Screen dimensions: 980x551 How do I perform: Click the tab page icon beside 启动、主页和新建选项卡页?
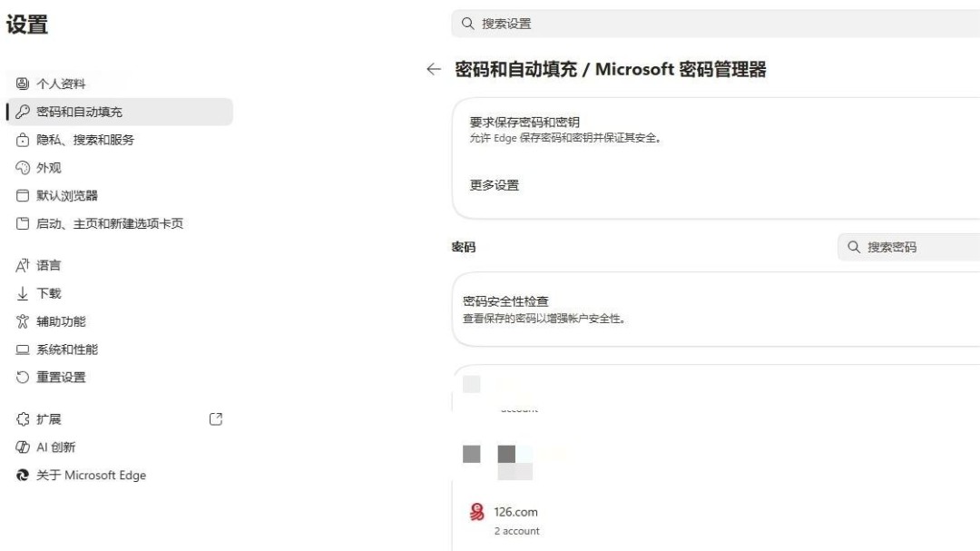pos(23,223)
